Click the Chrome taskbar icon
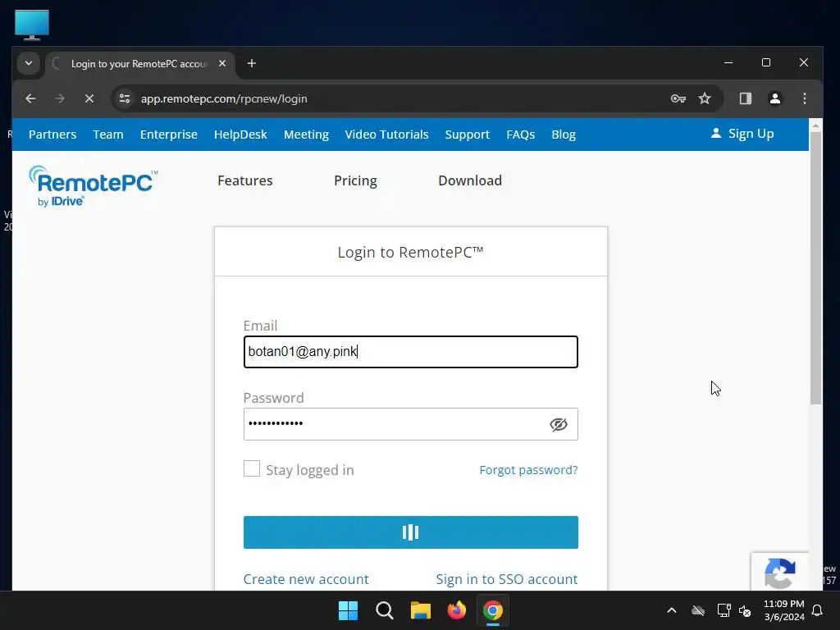The image size is (840, 630). pyautogui.click(x=493, y=610)
